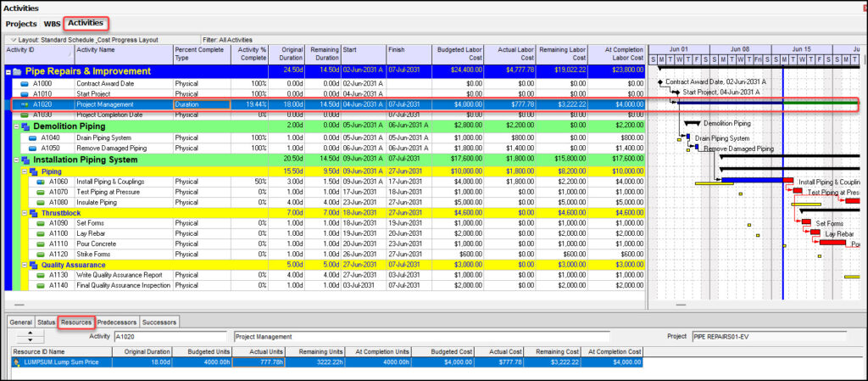Collapse the Quality Assuarance WBS band
This screenshot has width=868, height=381.
pos(25,266)
